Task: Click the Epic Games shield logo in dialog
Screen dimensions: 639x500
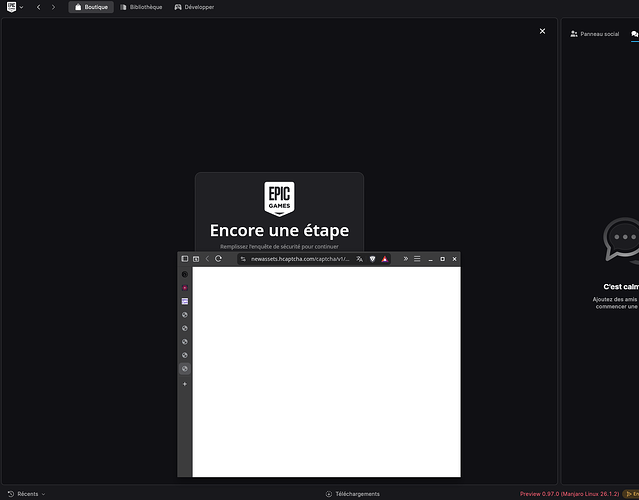Action: tap(279, 199)
